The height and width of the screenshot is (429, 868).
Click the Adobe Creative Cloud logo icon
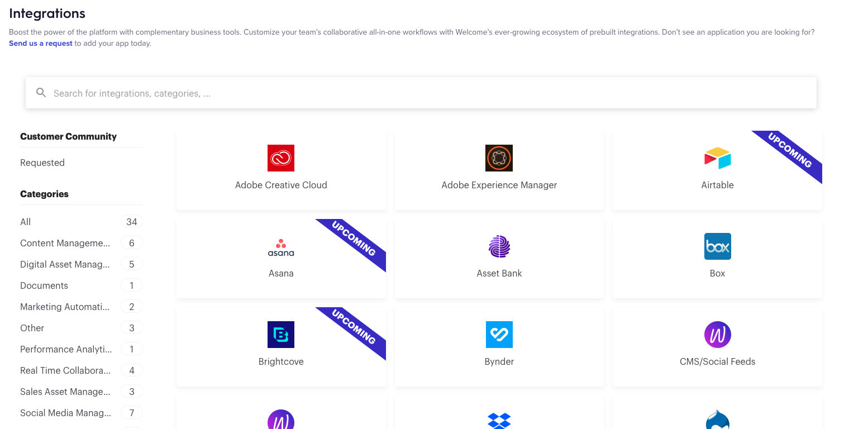point(281,158)
